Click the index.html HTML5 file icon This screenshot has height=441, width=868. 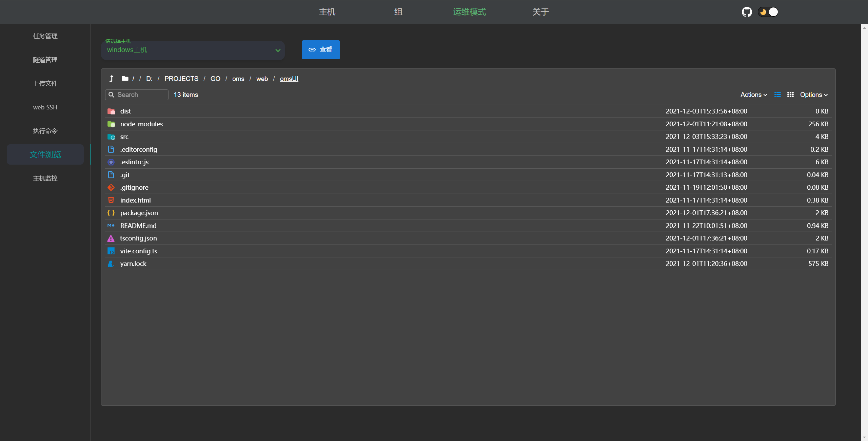(x=111, y=200)
